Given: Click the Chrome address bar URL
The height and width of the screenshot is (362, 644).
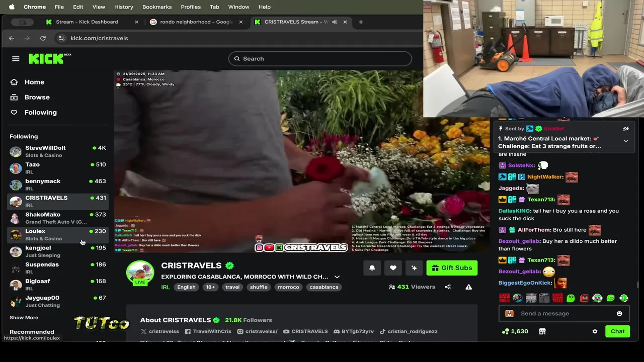Looking at the screenshot, I should [99, 38].
